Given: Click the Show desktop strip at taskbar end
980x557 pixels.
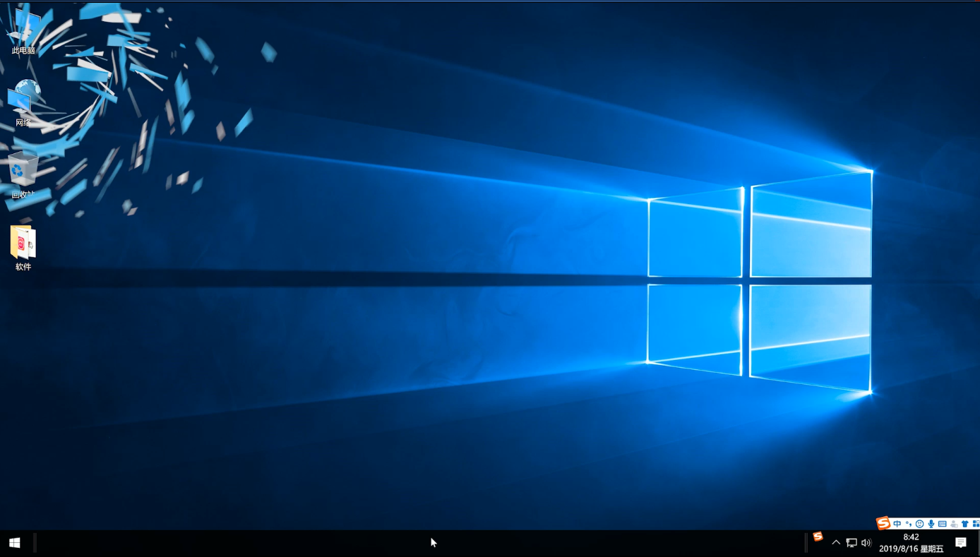Looking at the screenshot, I should 978,543.
